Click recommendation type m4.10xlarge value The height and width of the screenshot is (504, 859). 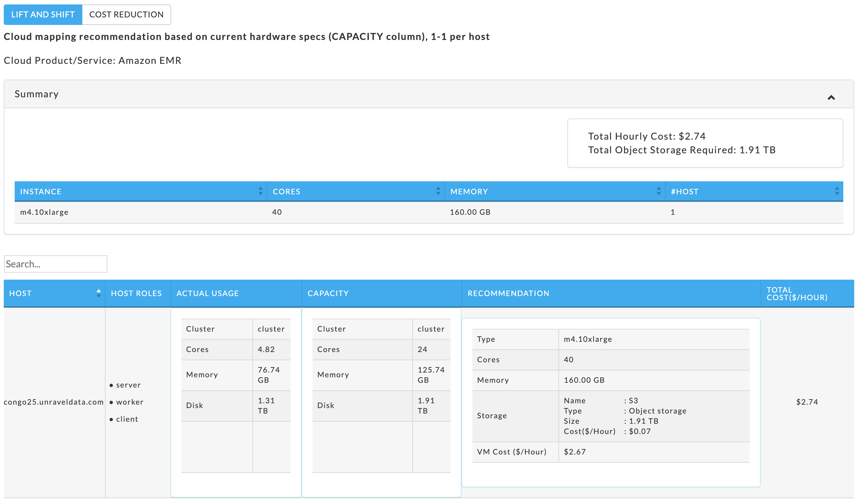click(x=588, y=339)
